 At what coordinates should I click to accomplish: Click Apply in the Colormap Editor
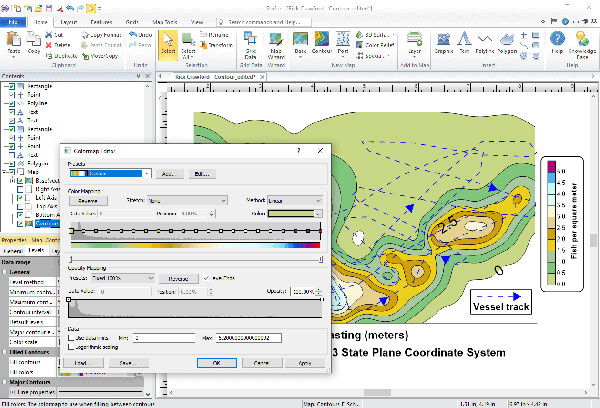tap(305, 363)
